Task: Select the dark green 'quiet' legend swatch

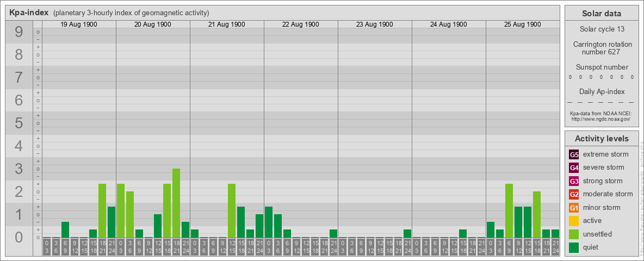Action: point(574,247)
